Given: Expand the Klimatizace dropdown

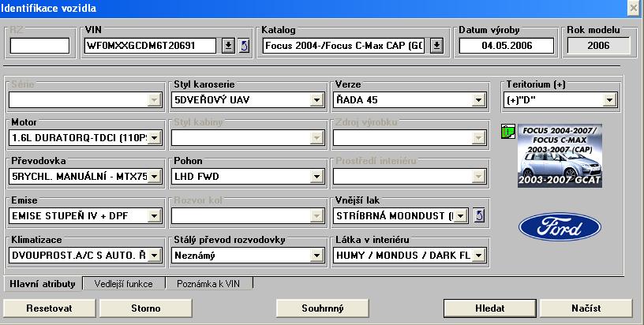Looking at the screenshot, I should pyautogui.click(x=154, y=255).
